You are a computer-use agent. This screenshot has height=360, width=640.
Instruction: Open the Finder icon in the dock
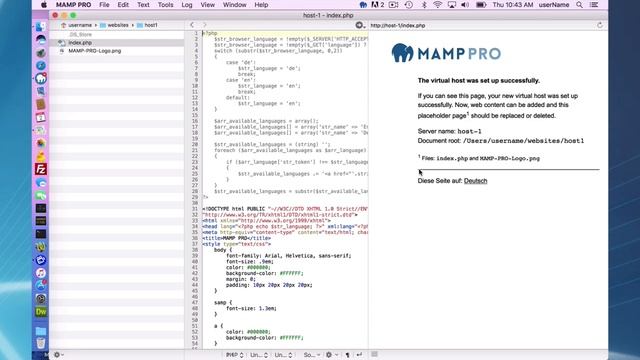pyautogui.click(x=40, y=27)
